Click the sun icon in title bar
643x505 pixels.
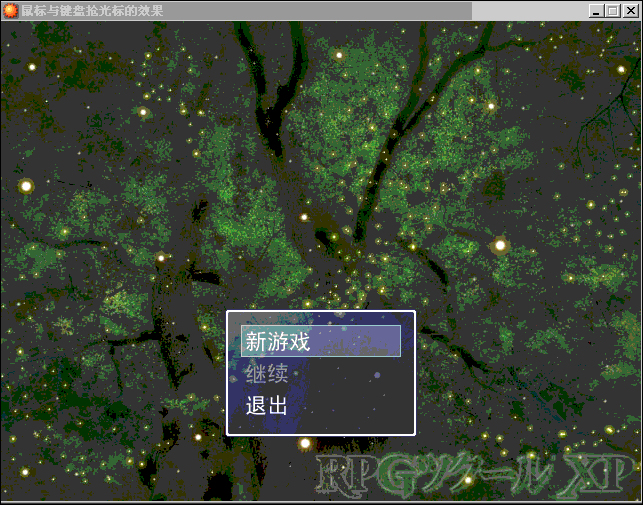(x=10, y=11)
